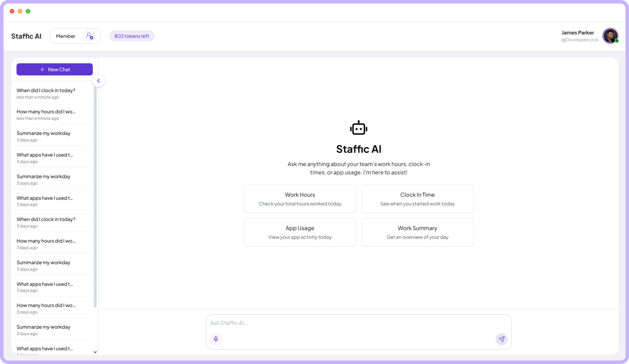Select the Clock In Time card

(x=417, y=199)
